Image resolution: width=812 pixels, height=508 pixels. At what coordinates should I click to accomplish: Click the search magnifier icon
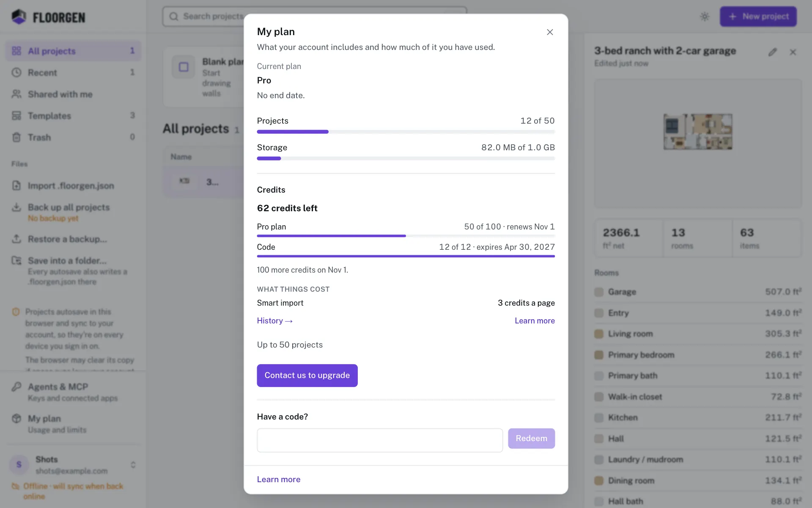pyautogui.click(x=174, y=17)
